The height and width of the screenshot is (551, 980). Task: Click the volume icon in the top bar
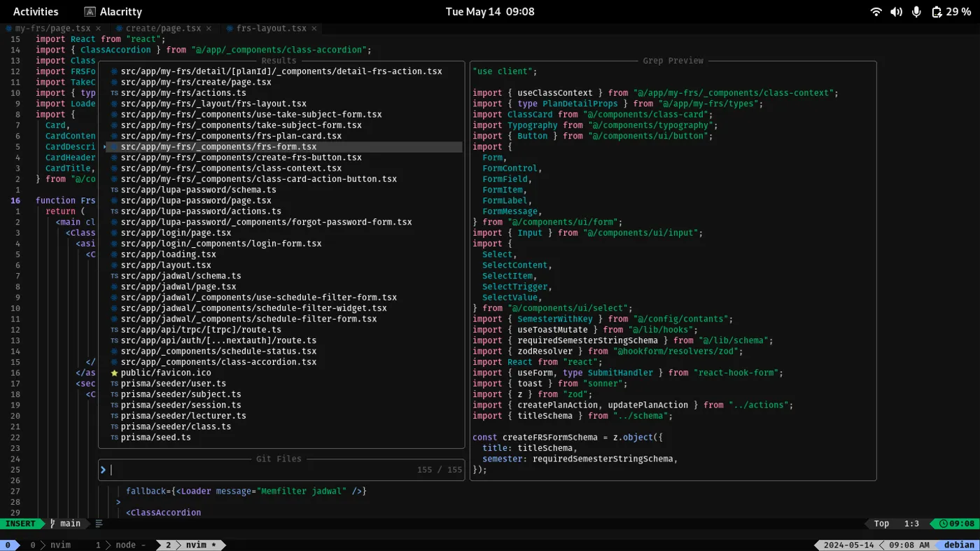(x=897, y=11)
